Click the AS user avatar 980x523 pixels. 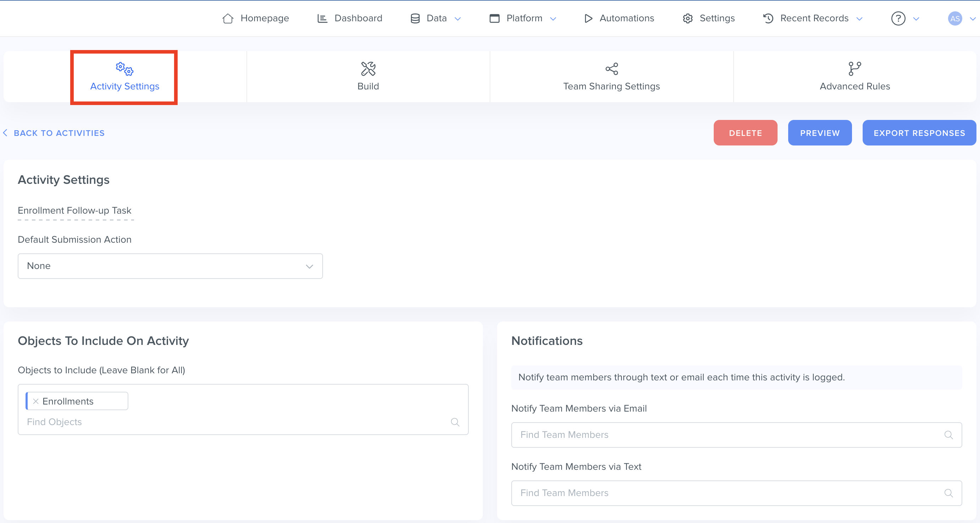[x=954, y=18]
